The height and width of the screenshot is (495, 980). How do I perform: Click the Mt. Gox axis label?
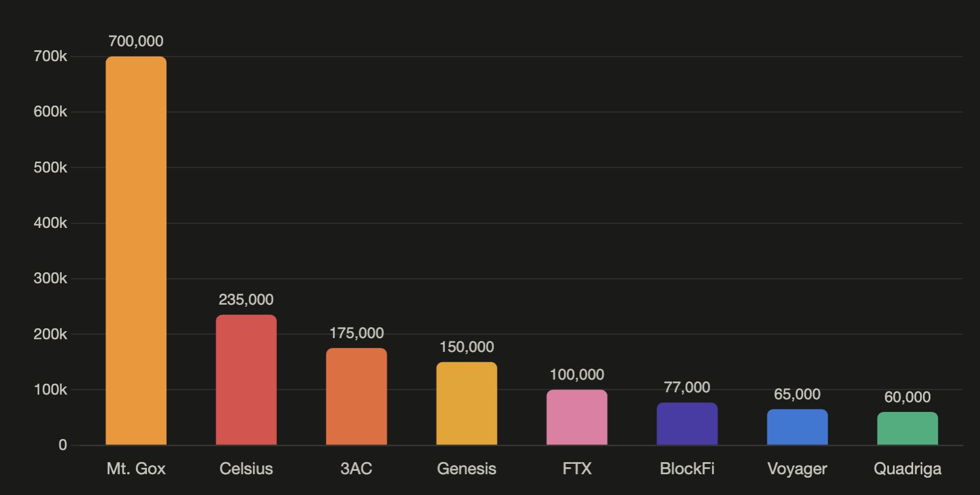coord(136,468)
